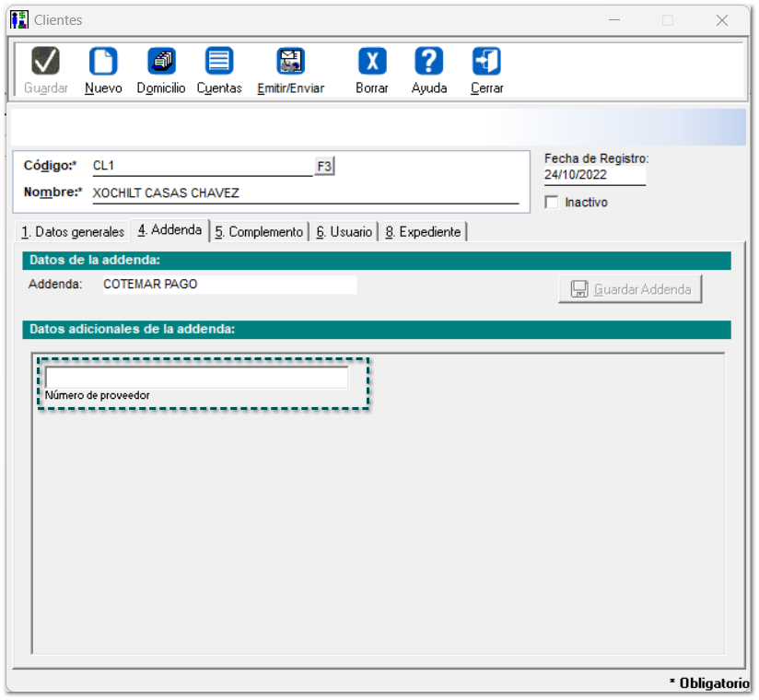Open the 5. Complemento tab
The image size is (759, 700).
[259, 232]
